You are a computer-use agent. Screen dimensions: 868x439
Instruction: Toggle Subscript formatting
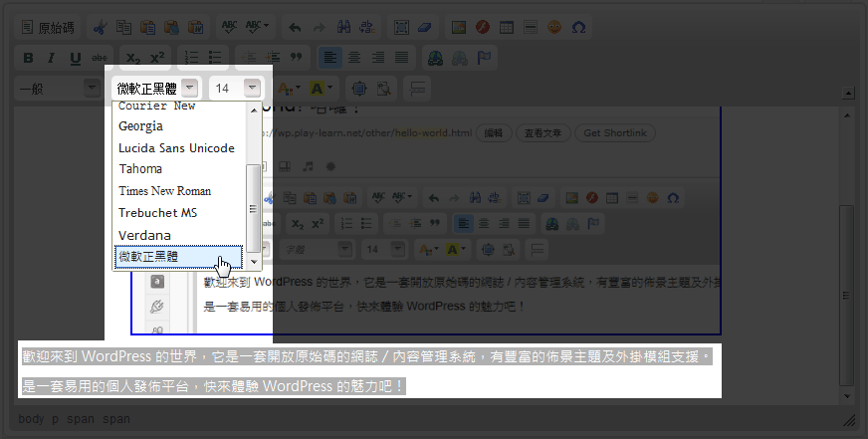[x=133, y=58]
